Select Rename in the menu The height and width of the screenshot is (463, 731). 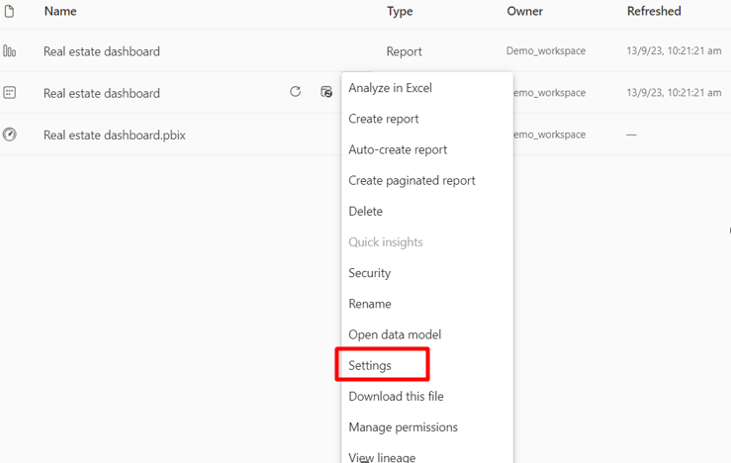pos(369,304)
